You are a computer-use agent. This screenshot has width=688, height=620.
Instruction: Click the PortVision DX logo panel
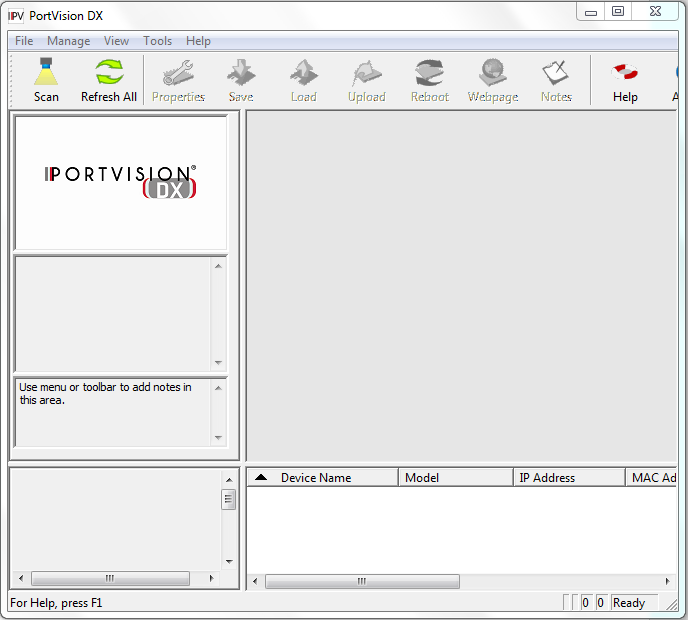[x=121, y=183]
